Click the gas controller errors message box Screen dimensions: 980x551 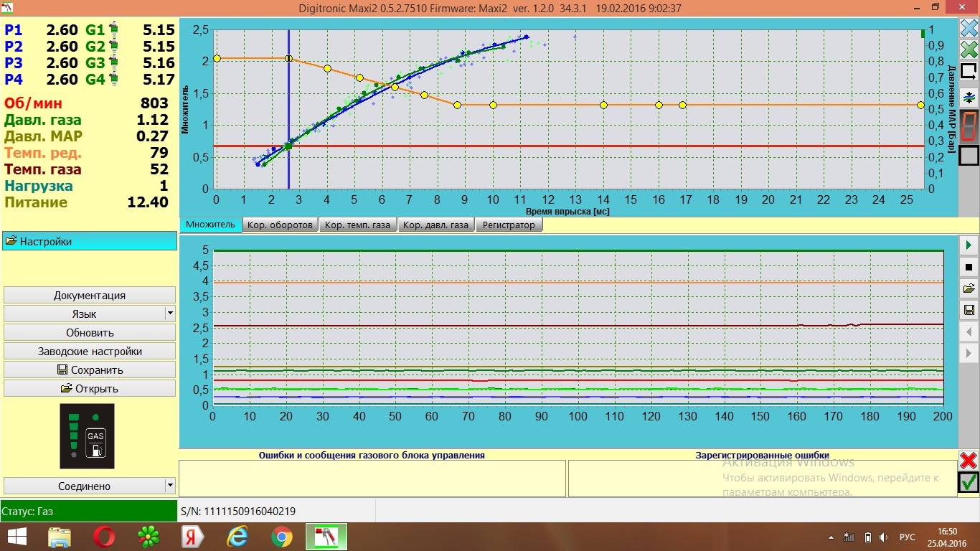click(372, 478)
